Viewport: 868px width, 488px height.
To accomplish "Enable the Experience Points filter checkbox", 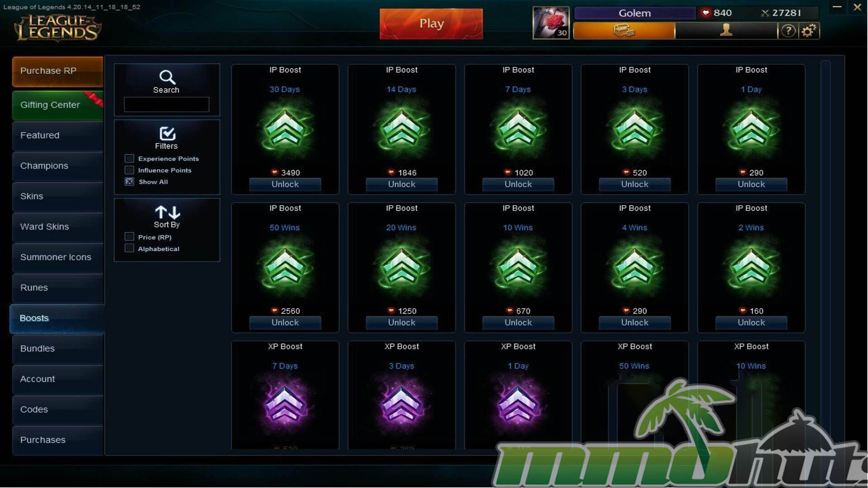I will pyautogui.click(x=129, y=159).
